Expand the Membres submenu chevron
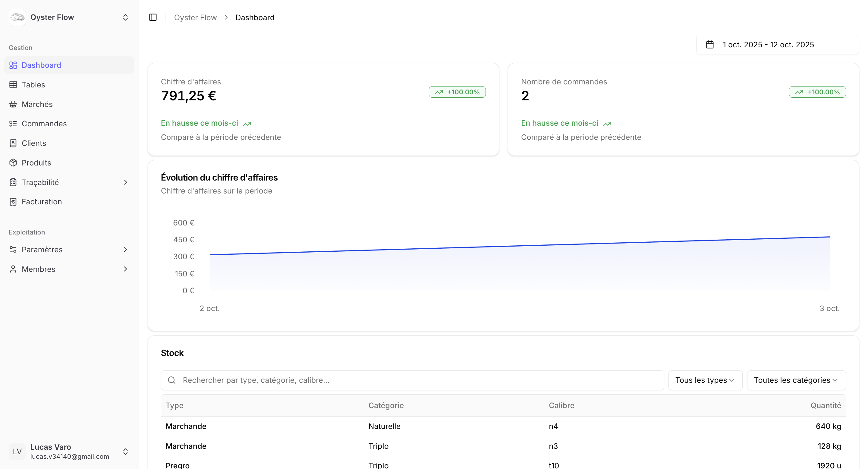The height and width of the screenshot is (469, 868). [125, 269]
